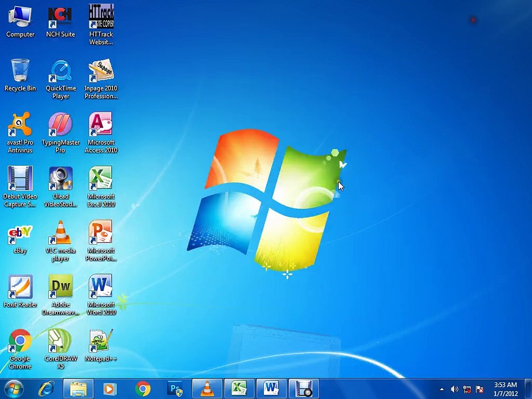Open the clock showing 3:53 AM
Image resolution: width=532 pixels, height=399 pixels.
pyautogui.click(x=505, y=389)
